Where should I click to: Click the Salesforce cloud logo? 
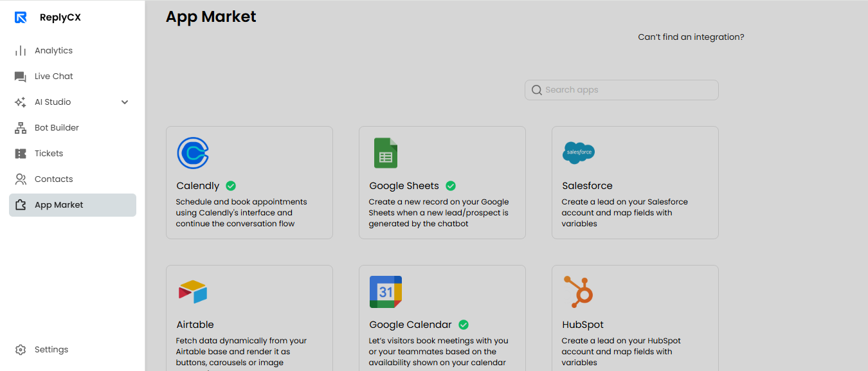click(579, 152)
